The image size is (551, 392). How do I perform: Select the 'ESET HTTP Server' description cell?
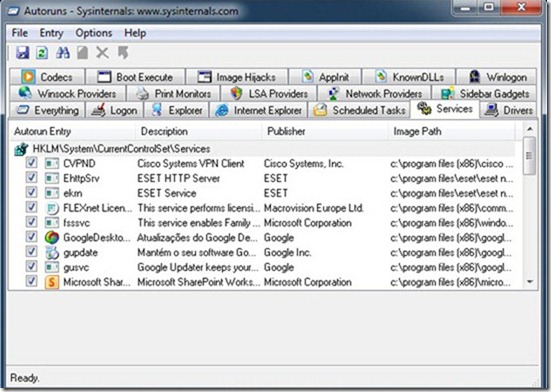(x=179, y=178)
